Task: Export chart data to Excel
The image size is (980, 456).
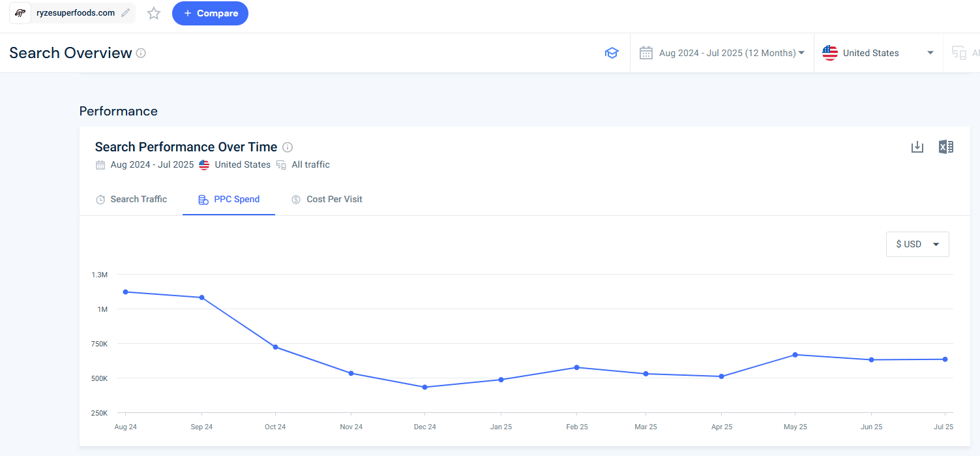Action: pos(945,147)
